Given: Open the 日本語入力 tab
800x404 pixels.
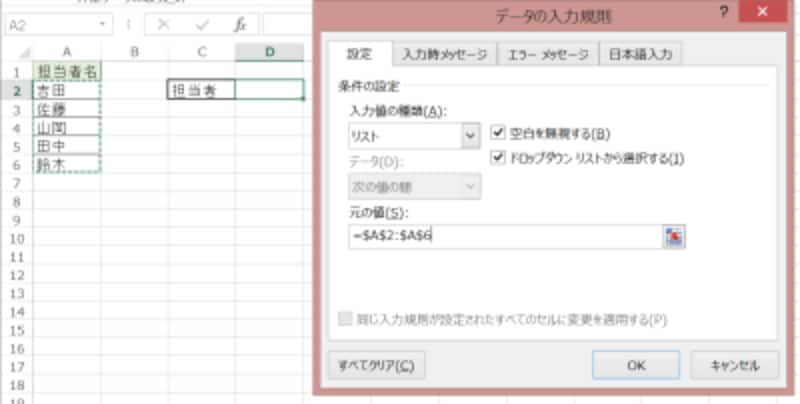Looking at the screenshot, I should coord(641,55).
